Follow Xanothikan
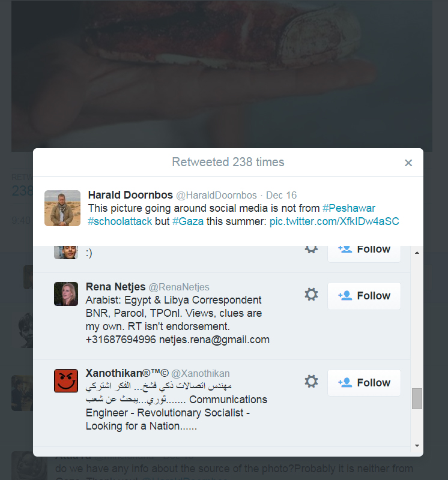The image size is (448, 480). tap(364, 382)
